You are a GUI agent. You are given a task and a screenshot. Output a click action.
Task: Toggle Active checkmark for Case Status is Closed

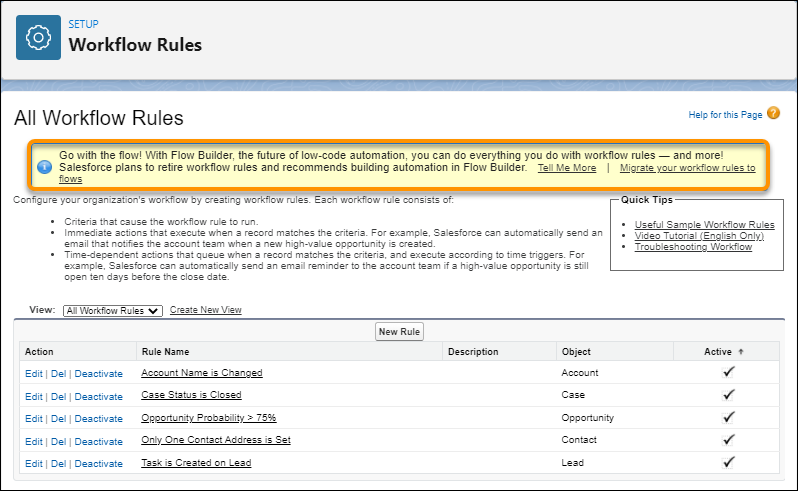pyautogui.click(x=728, y=395)
